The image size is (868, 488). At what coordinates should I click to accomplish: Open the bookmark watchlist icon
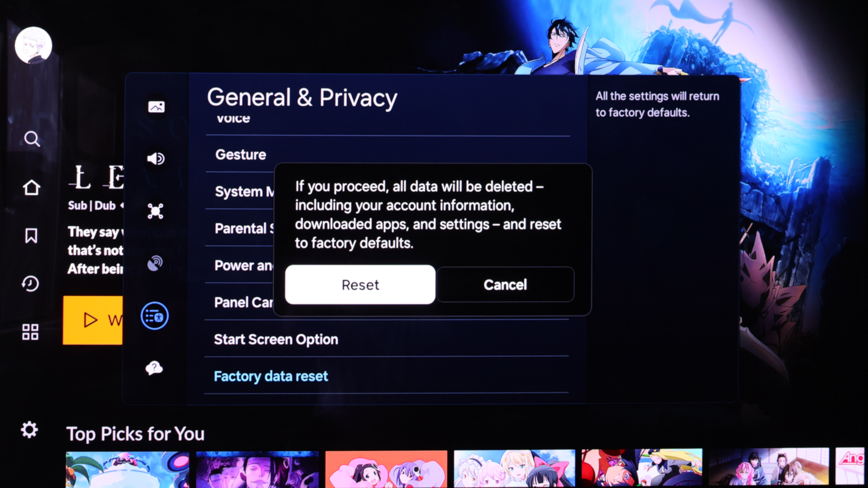tap(31, 235)
